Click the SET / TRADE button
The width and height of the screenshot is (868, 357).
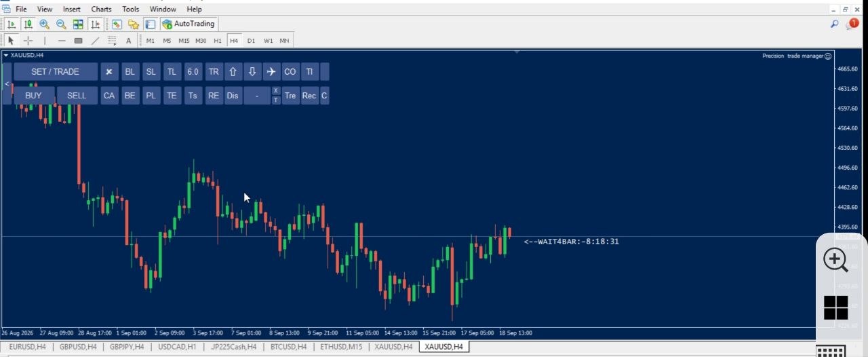click(x=55, y=72)
